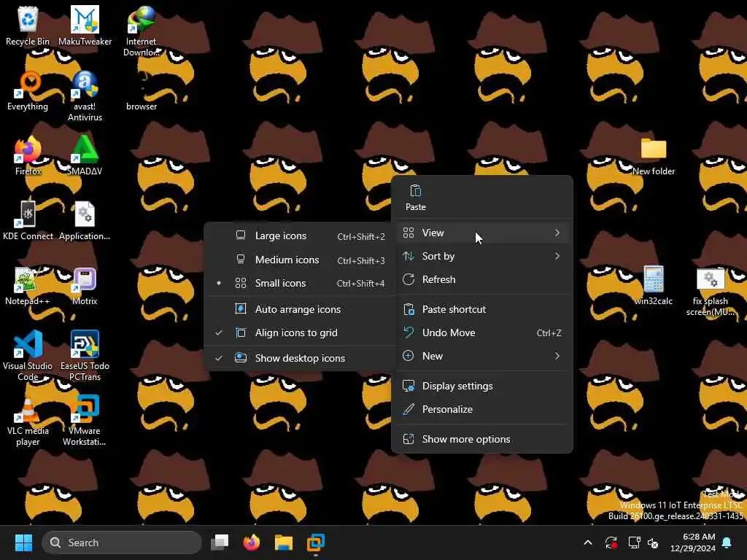Open the Recycle Bin desktop icon
The image size is (747, 560).
(x=28, y=26)
